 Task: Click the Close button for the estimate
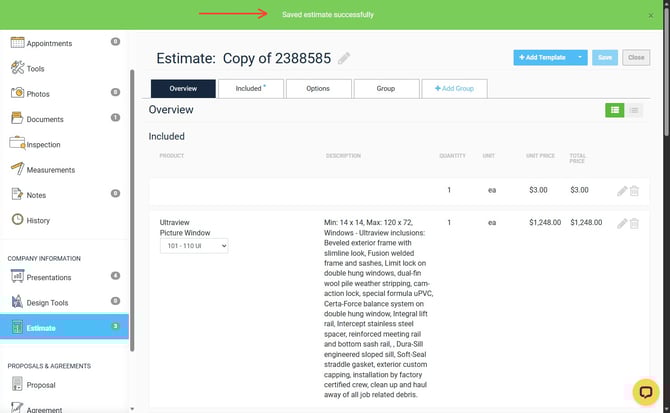[x=636, y=58]
